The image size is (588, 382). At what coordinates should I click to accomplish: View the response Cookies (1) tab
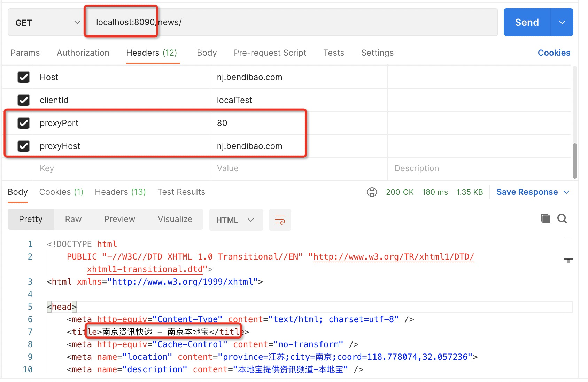61,192
